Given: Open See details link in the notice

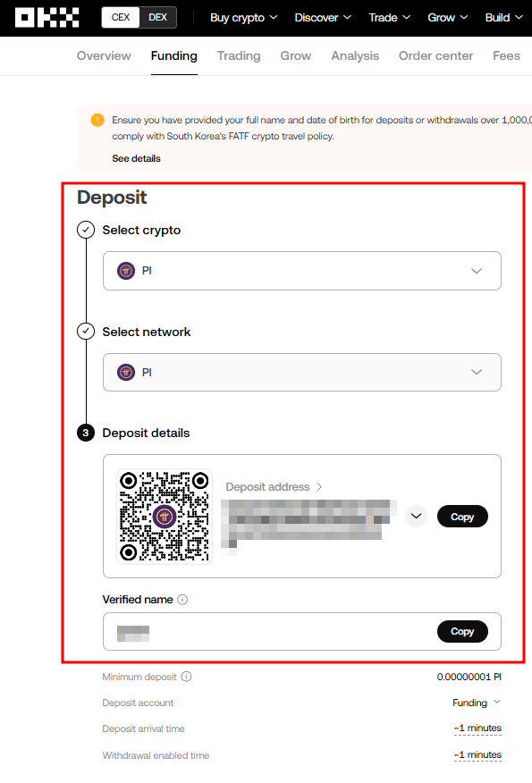Looking at the screenshot, I should click(x=136, y=158).
